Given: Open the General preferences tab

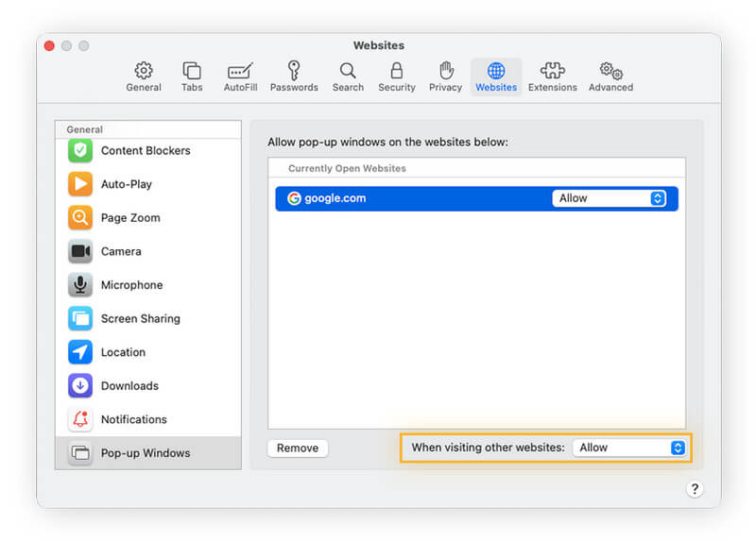Looking at the screenshot, I should [143, 76].
